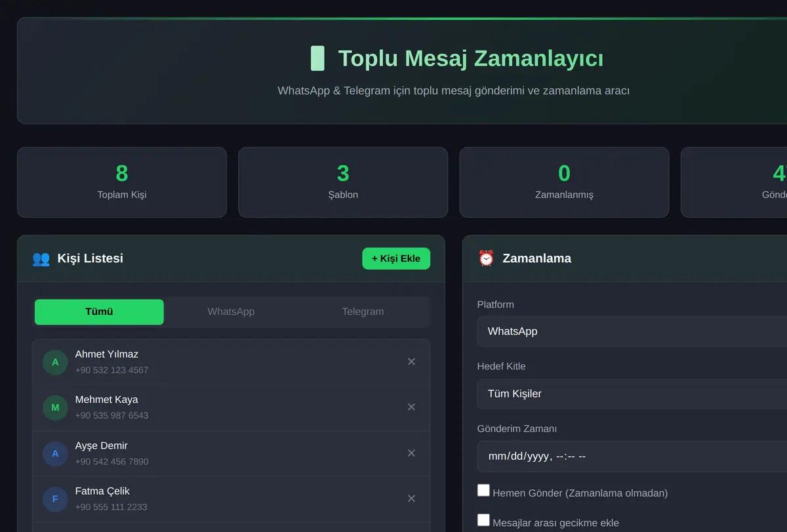Remove Ayşe Demir with the X icon
Viewport: 787px width, 532px height.
click(411, 453)
